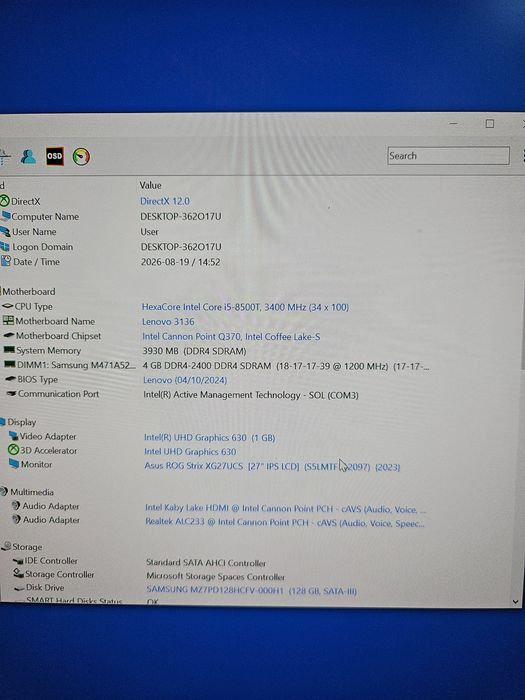Click the CPU Type row icon
The image size is (525, 700).
(8, 306)
